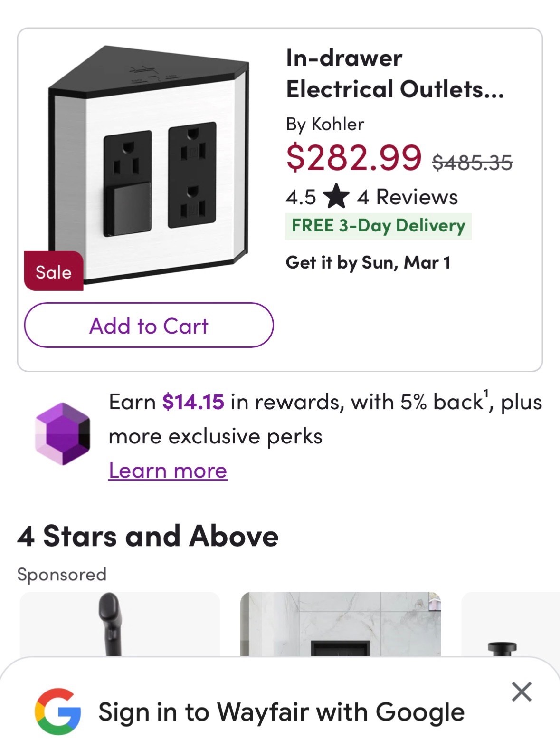The width and height of the screenshot is (560, 740).
Task: View the 4 Reviews link
Action: click(408, 197)
